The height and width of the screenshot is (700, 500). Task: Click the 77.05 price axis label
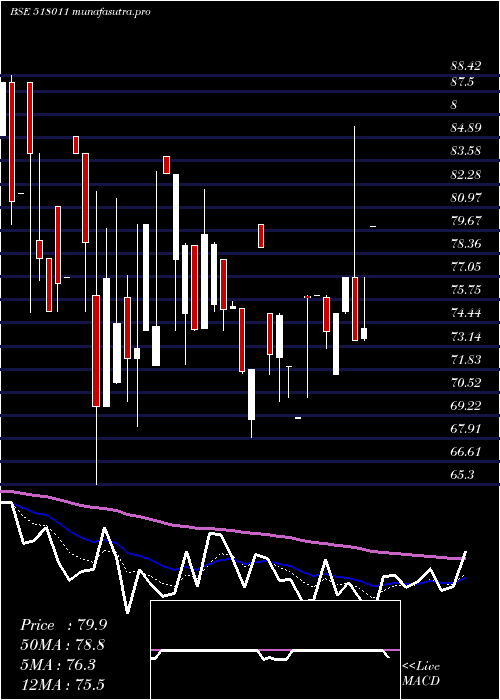[466, 267]
